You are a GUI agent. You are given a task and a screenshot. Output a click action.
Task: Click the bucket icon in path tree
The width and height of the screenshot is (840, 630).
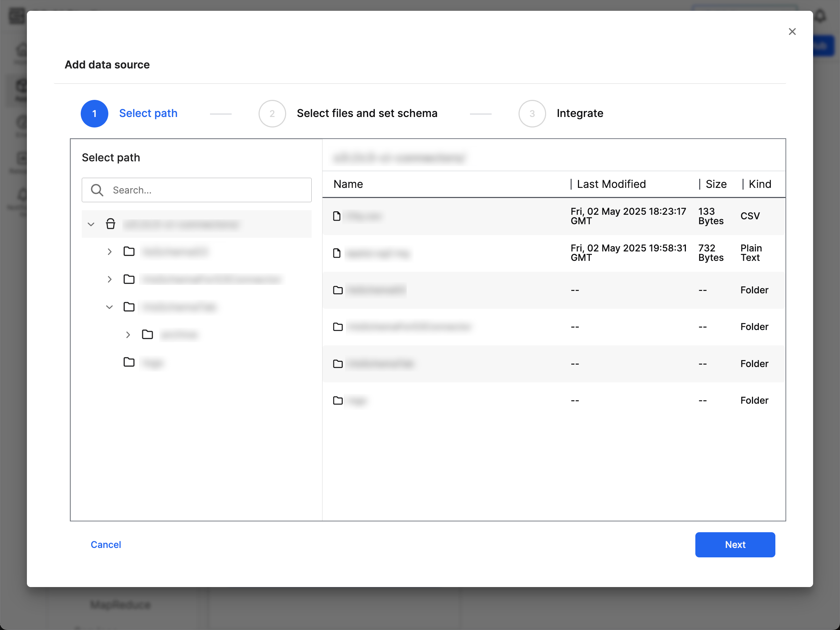(110, 224)
